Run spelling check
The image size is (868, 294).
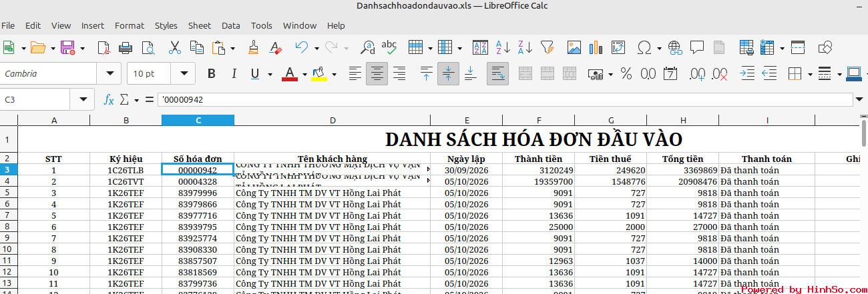389,47
